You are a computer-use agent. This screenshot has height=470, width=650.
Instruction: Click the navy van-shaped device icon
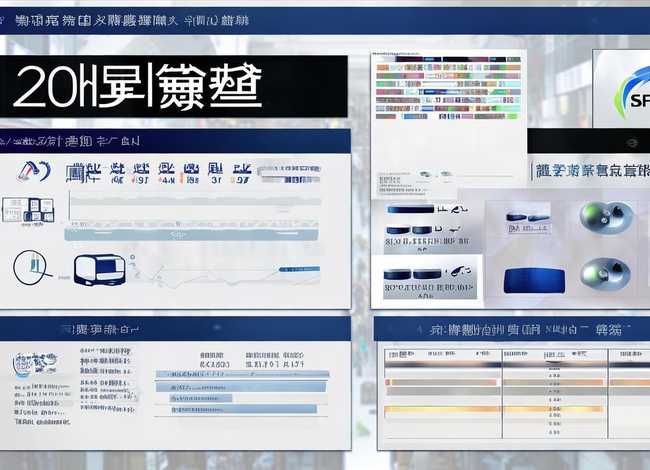(x=100, y=270)
